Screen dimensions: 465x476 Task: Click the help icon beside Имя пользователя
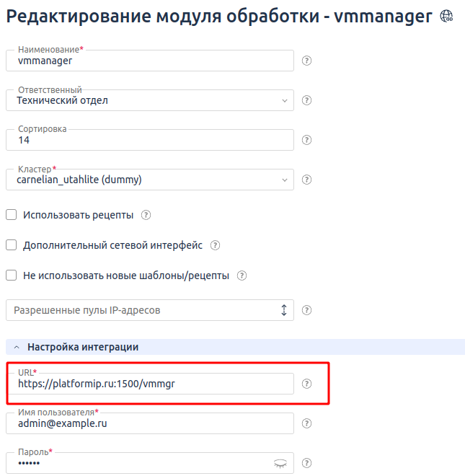coord(306,423)
